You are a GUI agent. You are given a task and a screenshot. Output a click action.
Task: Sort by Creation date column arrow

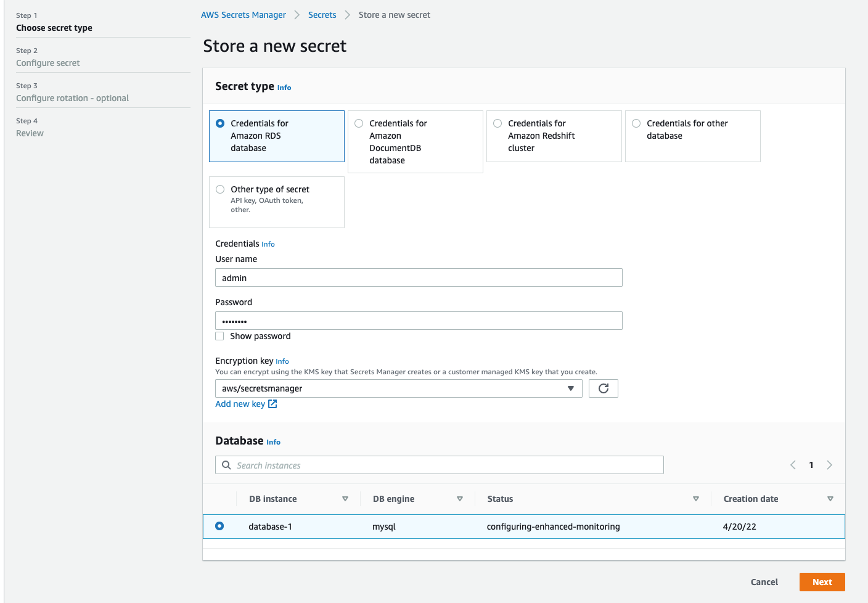pyautogui.click(x=830, y=499)
